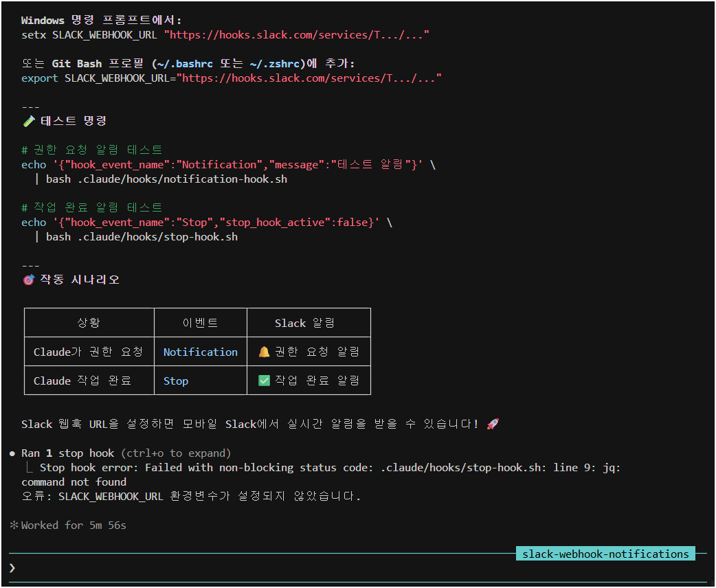This screenshot has height=588, width=716.
Task: Click the echo Notification JSON command line
Action: (228, 165)
